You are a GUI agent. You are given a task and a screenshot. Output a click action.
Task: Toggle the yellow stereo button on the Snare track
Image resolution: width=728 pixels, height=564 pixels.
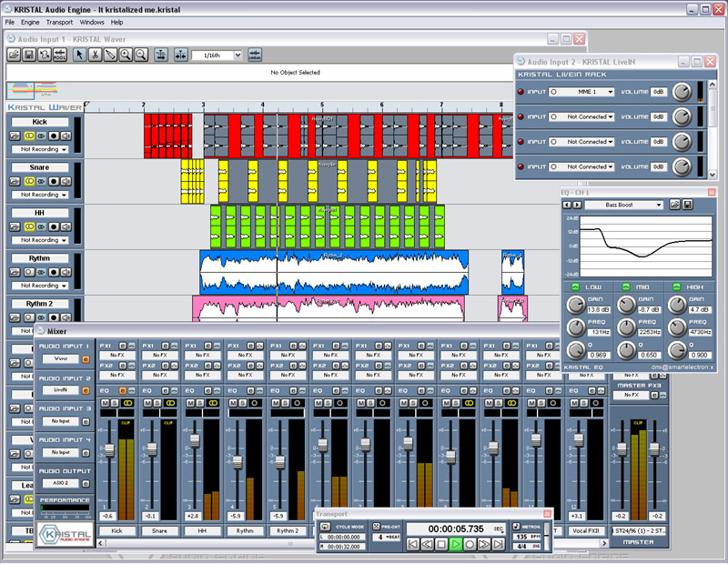pyautogui.click(x=28, y=181)
